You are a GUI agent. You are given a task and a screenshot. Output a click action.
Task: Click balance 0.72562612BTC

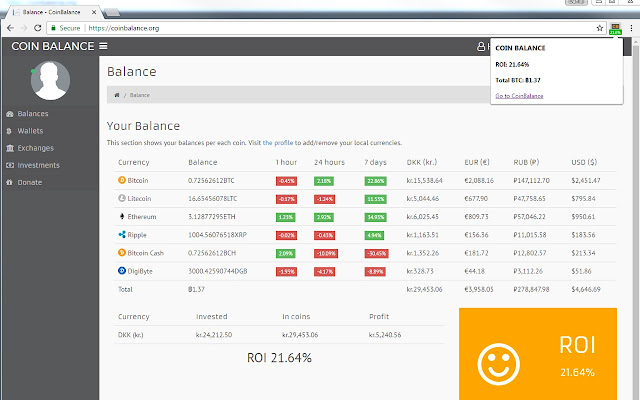point(211,180)
